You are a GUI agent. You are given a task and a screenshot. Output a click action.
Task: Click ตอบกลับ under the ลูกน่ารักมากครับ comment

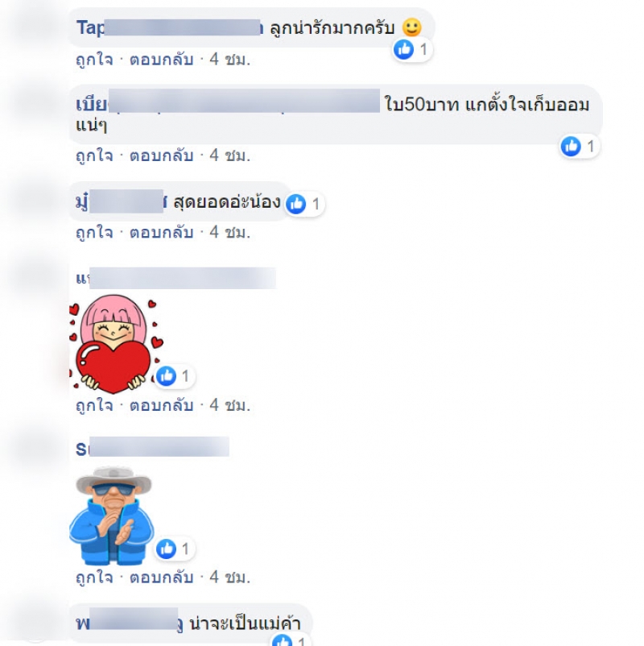tap(162, 60)
